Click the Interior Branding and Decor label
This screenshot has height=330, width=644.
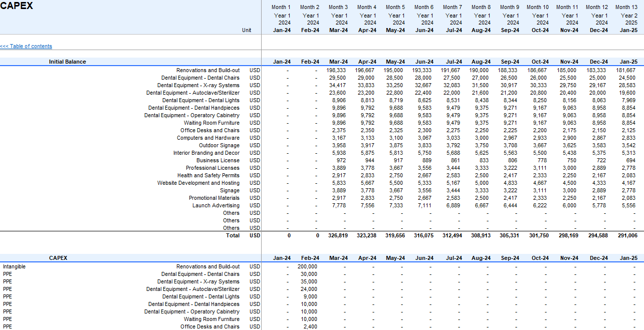click(206, 153)
